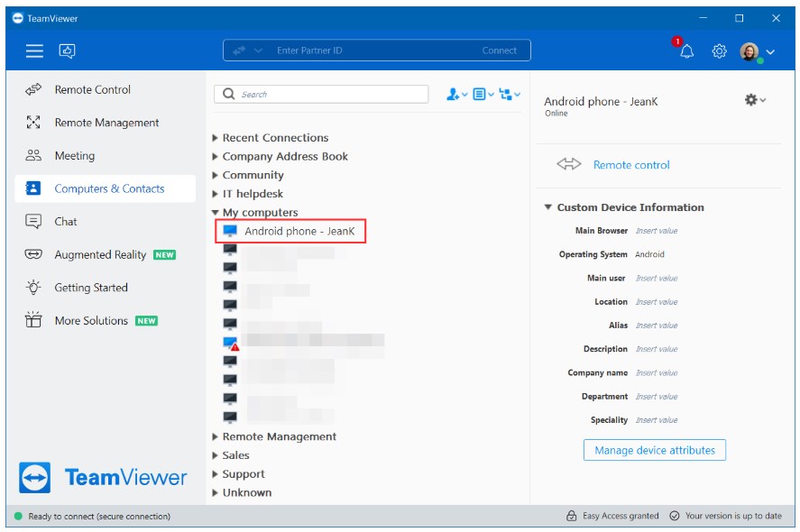Click the feedback icon beside hamburger menu
The width and height of the screenshot is (800, 532).
67,51
